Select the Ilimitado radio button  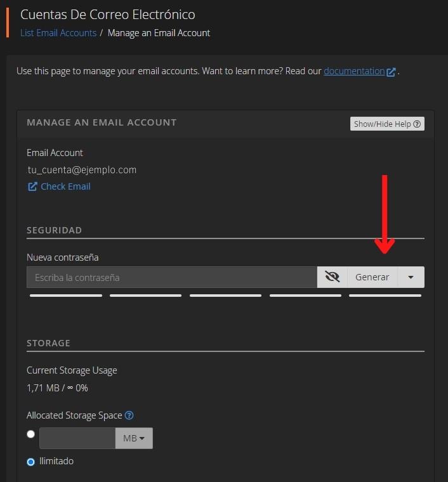(x=30, y=462)
